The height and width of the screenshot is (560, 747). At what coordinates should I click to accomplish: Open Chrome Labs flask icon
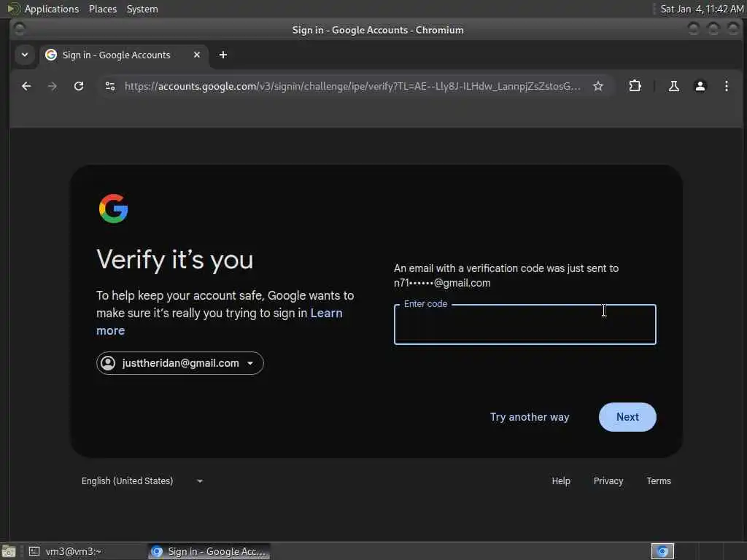673,86
